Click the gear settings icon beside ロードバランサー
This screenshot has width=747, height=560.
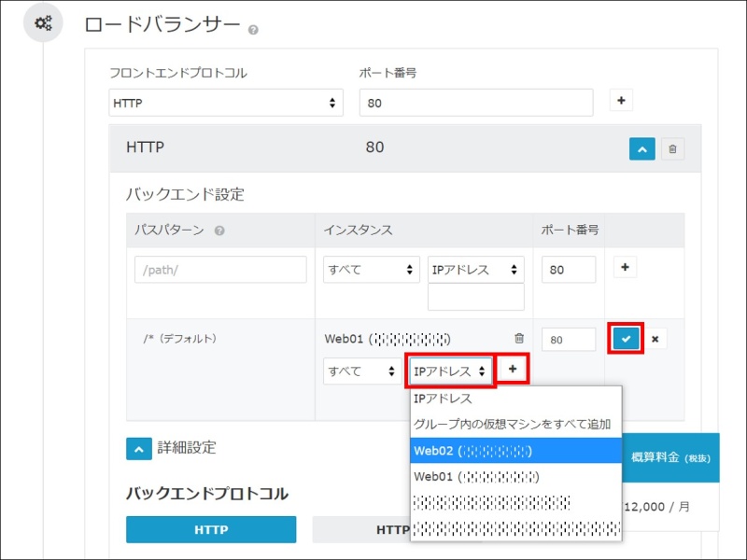[x=43, y=24]
